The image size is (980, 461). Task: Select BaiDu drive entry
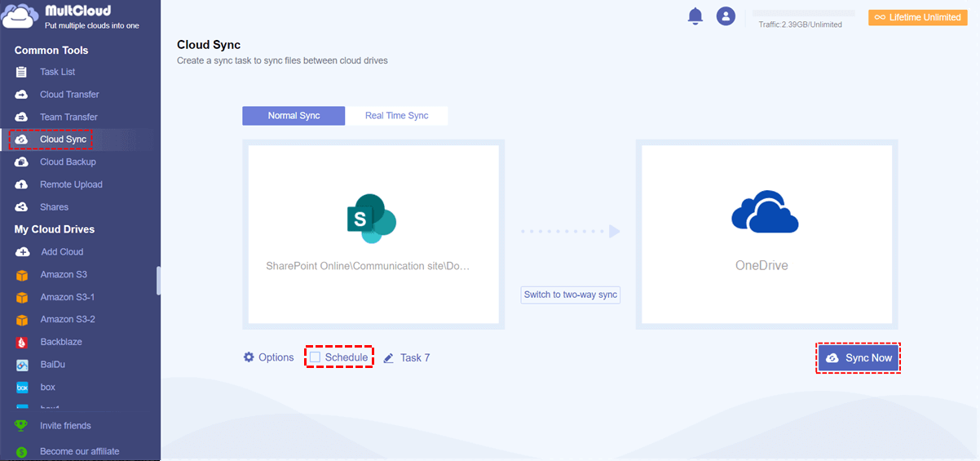[x=53, y=365]
